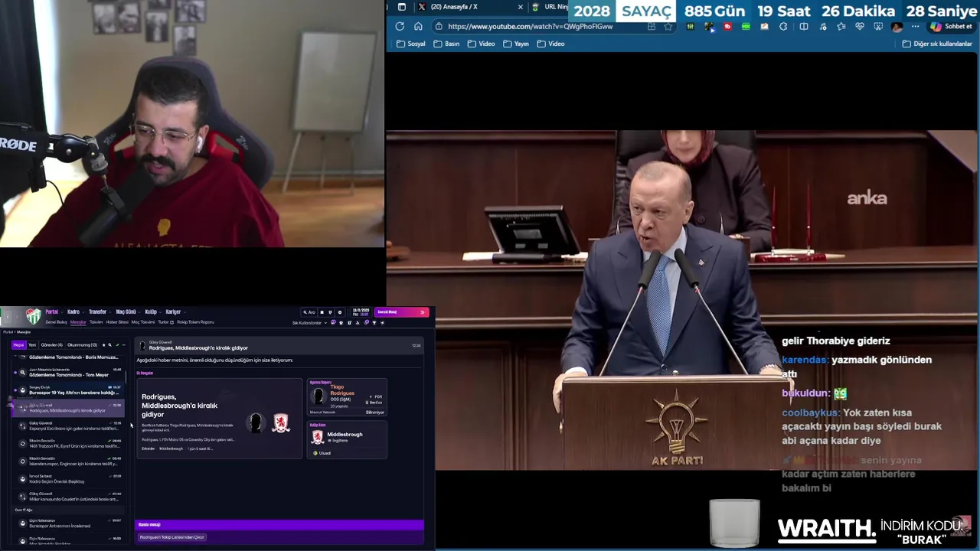Filter inbox by Hepsi
This screenshot has height=551, width=980.
click(18, 345)
